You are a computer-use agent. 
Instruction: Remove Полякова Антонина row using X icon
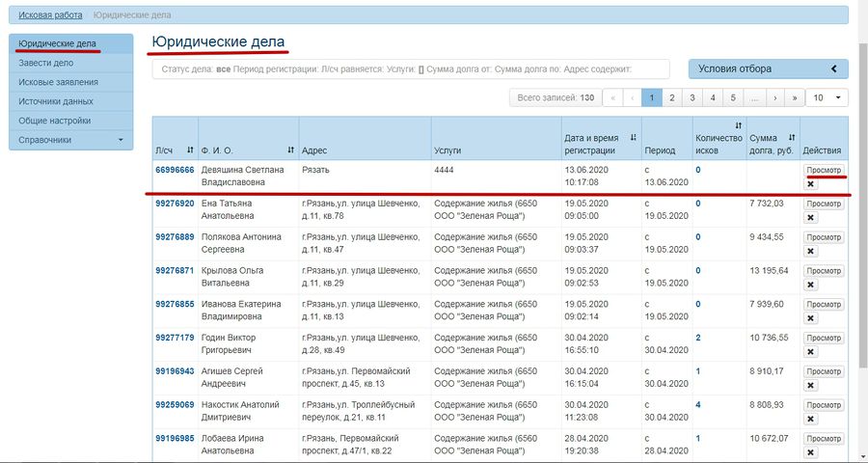point(810,252)
